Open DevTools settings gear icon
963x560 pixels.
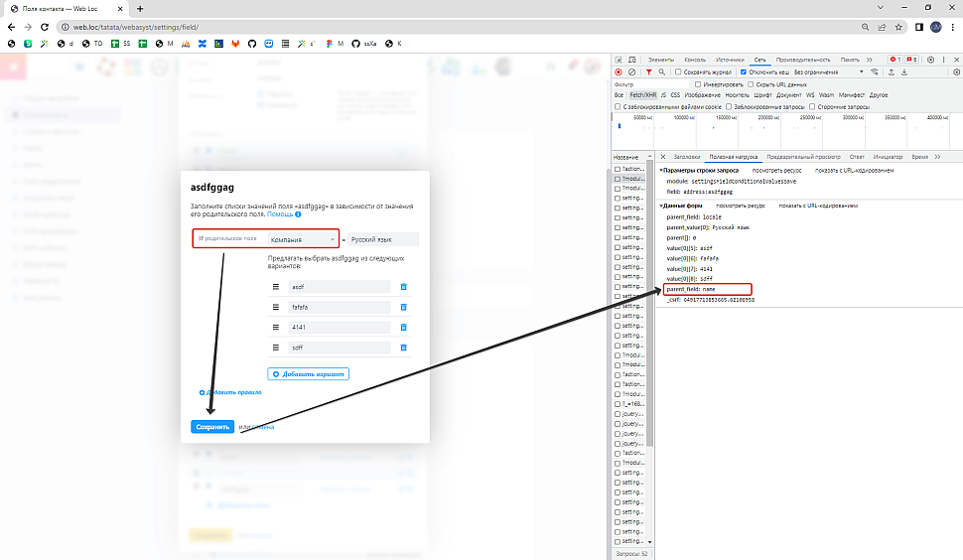pyautogui.click(x=930, y=60)
